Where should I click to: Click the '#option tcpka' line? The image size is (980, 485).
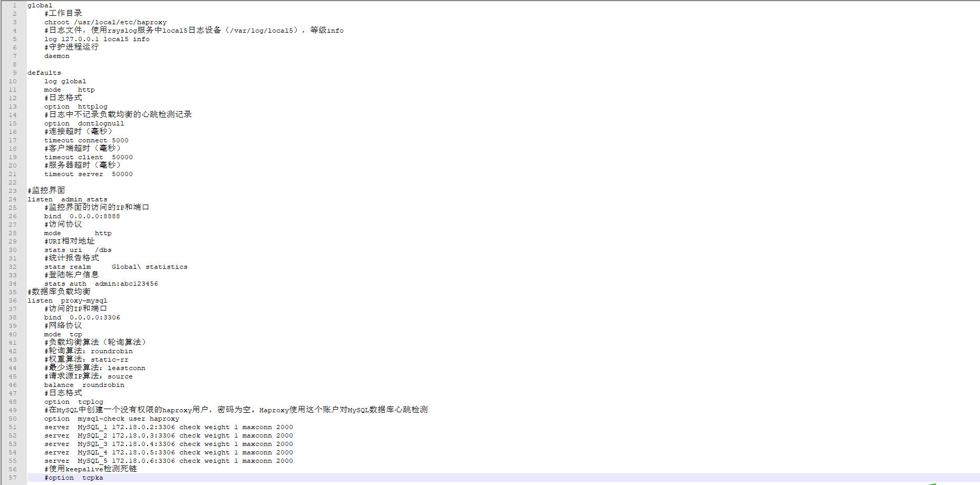[x=74, y=478]
